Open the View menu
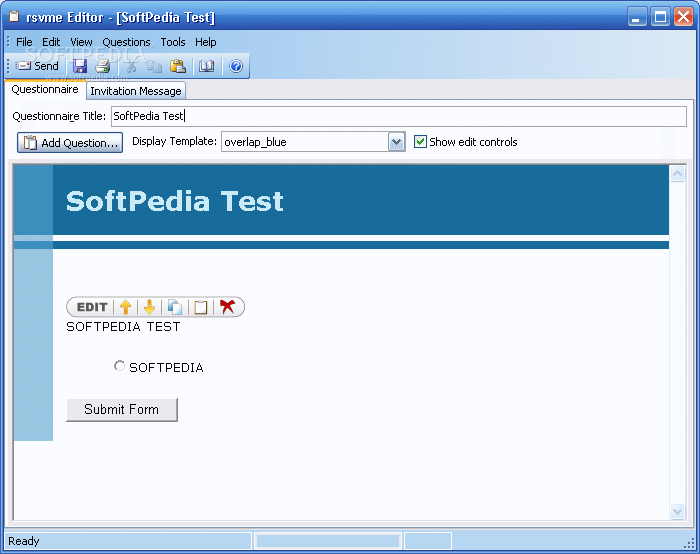 (81, 42)
